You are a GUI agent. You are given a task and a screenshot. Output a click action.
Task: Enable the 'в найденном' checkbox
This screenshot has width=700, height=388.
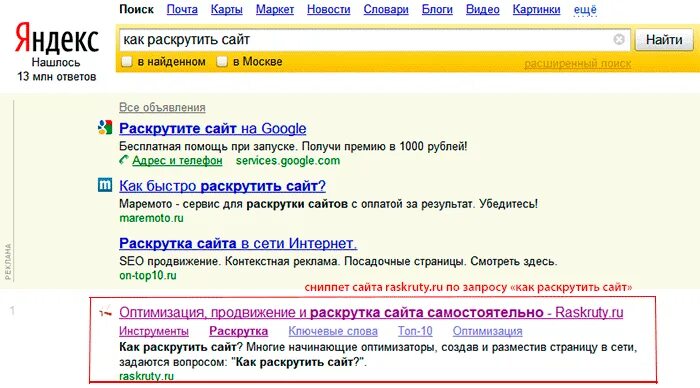click(x=127, y=62)
